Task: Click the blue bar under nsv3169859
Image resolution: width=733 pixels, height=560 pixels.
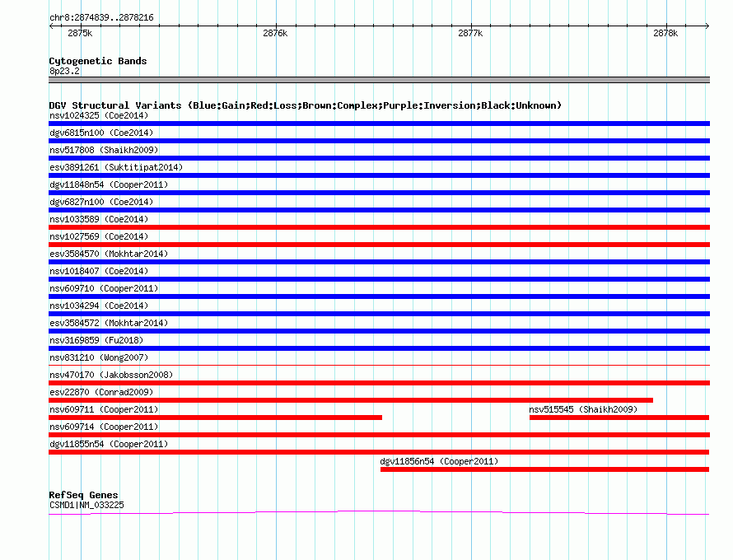Action: [x=379, y=348]
